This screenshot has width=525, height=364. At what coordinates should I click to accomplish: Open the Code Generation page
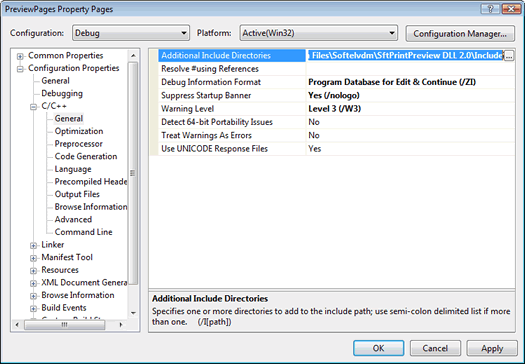(86, 156)
